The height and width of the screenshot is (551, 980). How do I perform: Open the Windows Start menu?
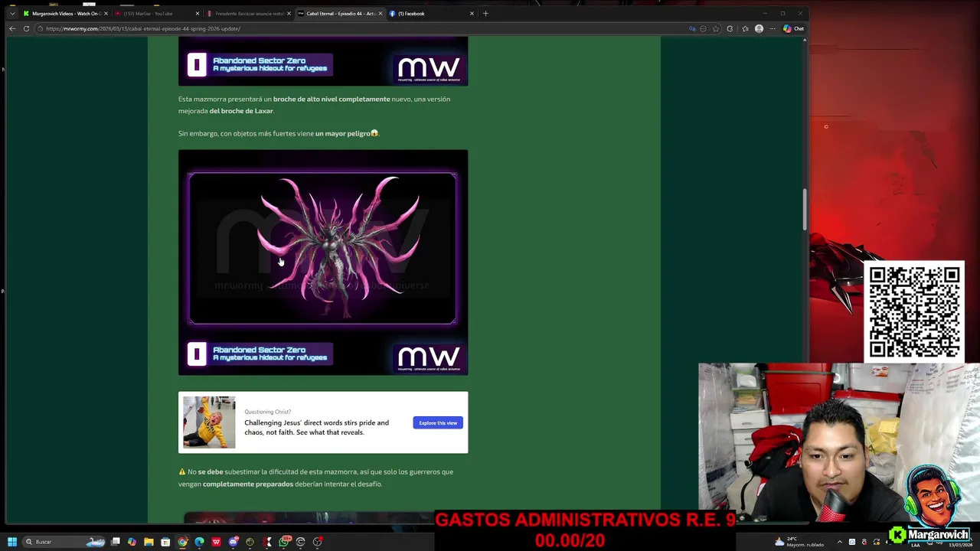click(12, 542)
